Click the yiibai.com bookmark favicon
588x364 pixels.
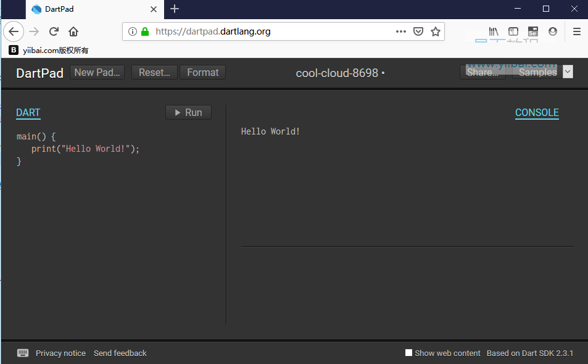click(x=14, y=50)
